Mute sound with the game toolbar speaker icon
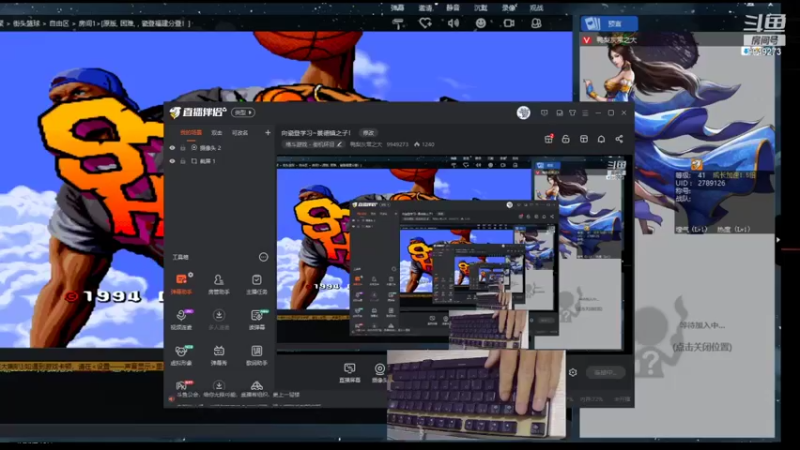 453,23
